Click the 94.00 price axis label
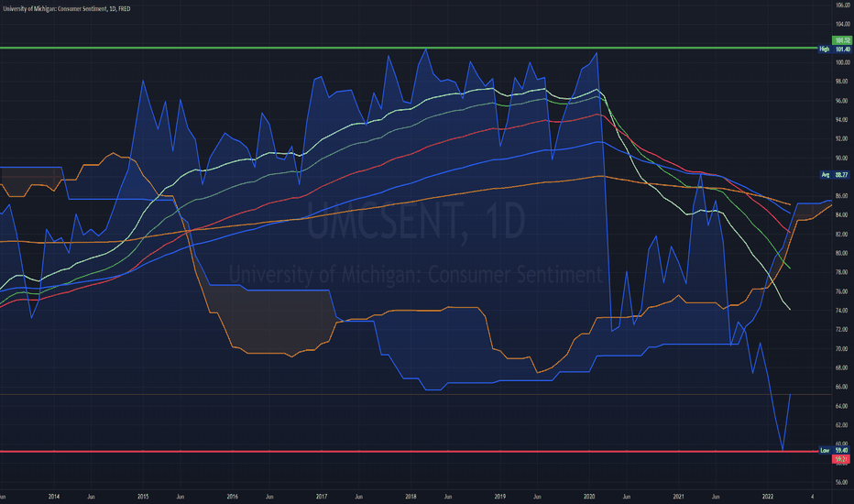 [843, 120]
